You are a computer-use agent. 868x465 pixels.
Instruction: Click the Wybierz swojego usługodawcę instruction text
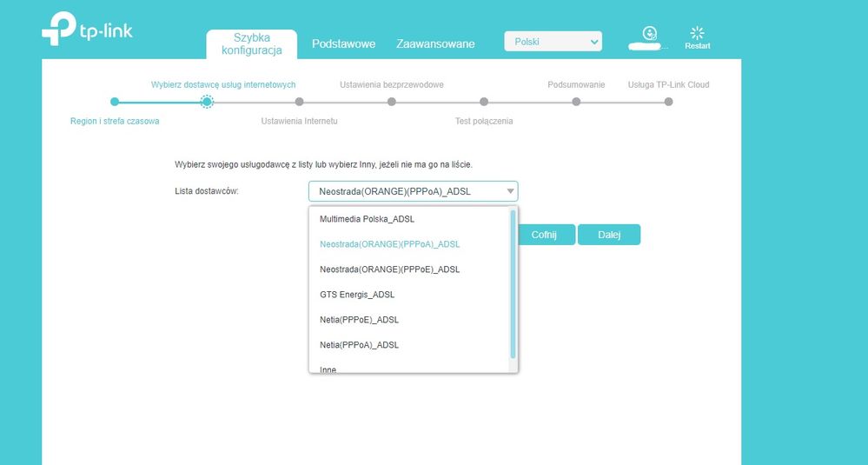[324, 165]
